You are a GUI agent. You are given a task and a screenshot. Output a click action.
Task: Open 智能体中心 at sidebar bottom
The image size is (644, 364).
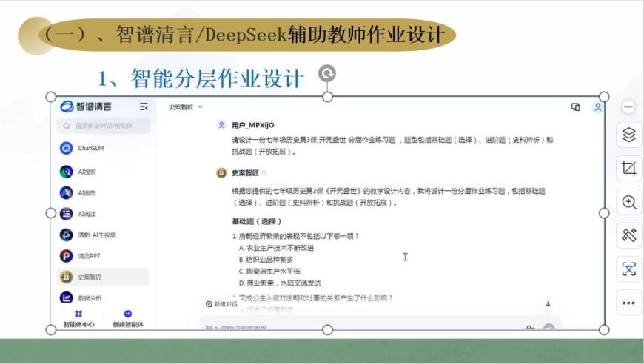tap(78, 319)
